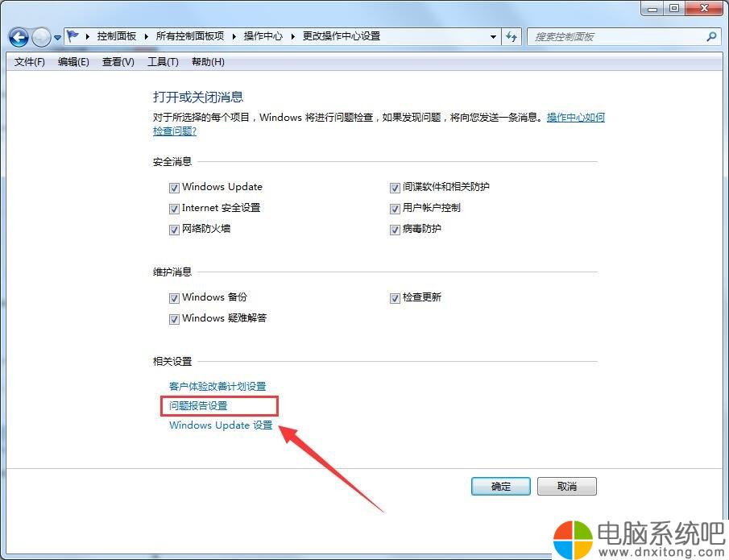Uncheck the Windows Update checkbox
The height and width of the screenshot is (560, 729).
174,188
